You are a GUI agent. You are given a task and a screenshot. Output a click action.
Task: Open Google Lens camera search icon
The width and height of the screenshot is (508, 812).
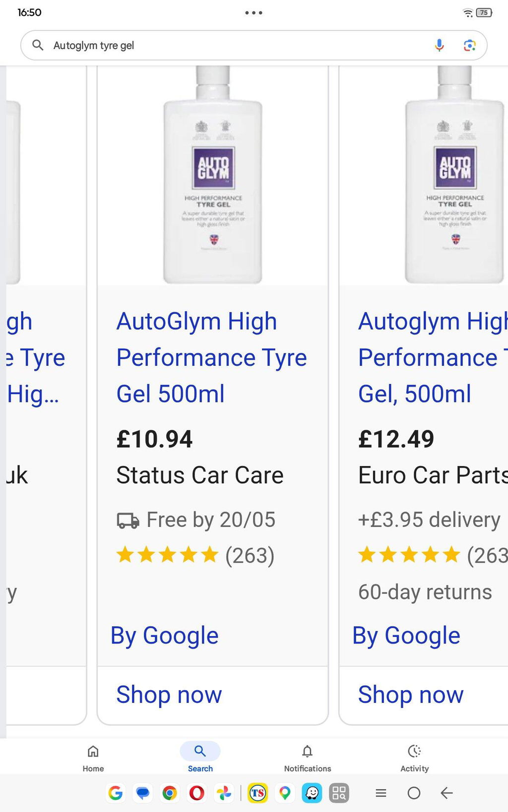click(x=469, y=45)
